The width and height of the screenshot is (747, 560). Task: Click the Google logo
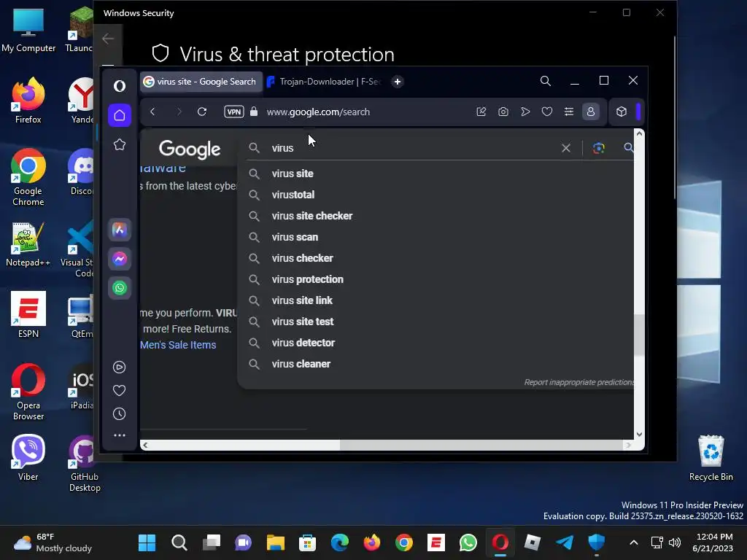coord(190,149)
